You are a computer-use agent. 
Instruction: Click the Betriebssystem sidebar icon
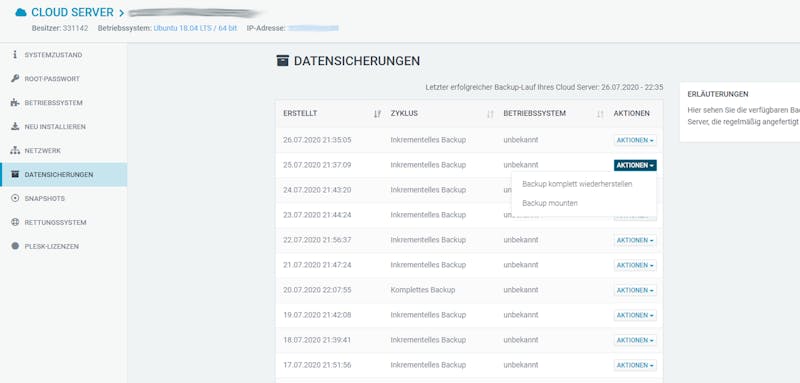pyautogui.click(x=15, y=103)
